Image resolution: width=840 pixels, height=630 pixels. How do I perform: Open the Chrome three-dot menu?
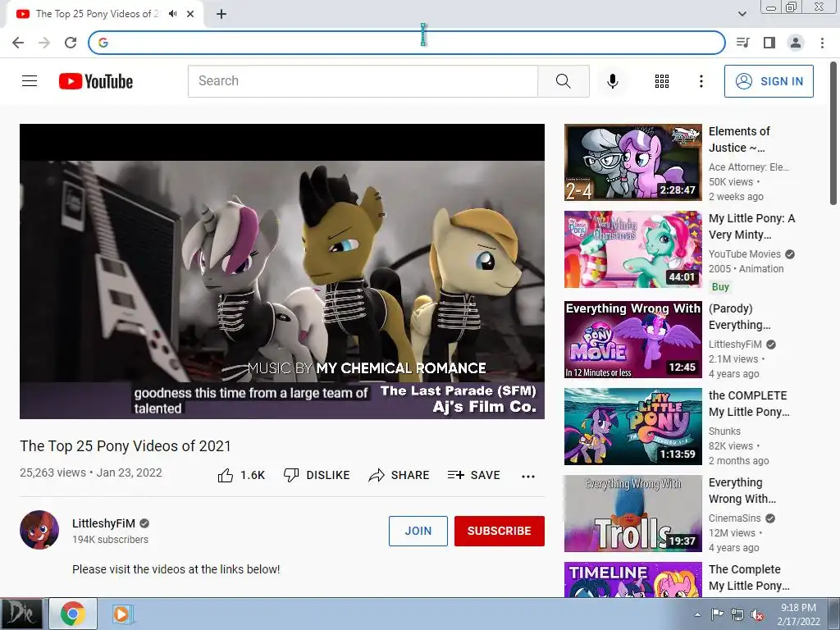[x=822, y=43]
